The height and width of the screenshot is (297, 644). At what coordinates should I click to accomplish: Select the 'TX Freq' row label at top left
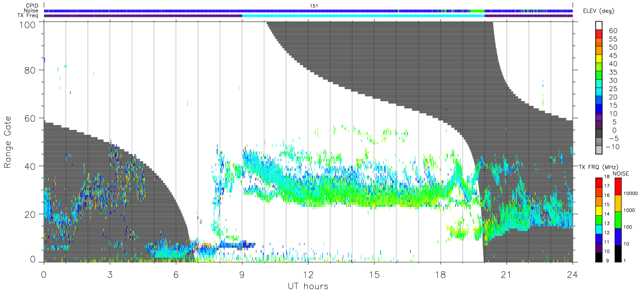click(x=28, y=15)
